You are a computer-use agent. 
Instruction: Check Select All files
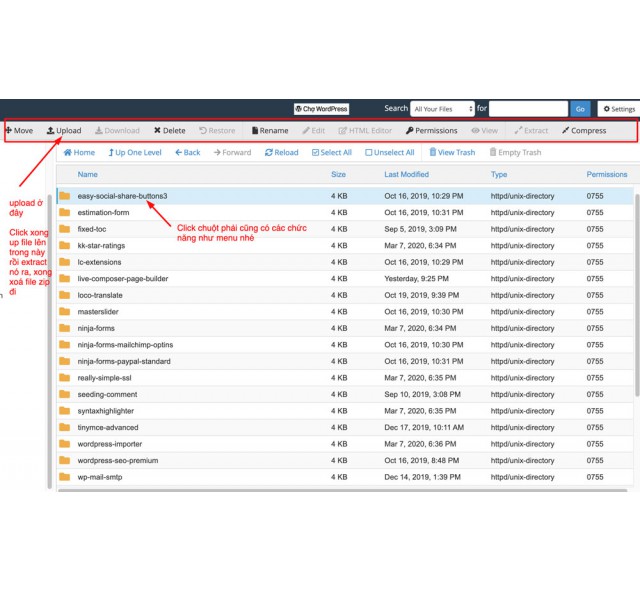click(x=332, y=153)
